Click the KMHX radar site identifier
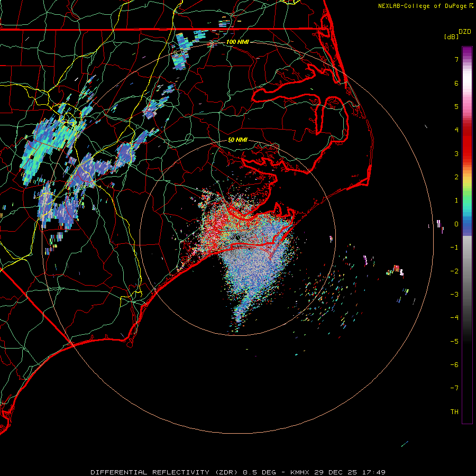This screenshot has width=476, height=476. (x=300, y=472)
